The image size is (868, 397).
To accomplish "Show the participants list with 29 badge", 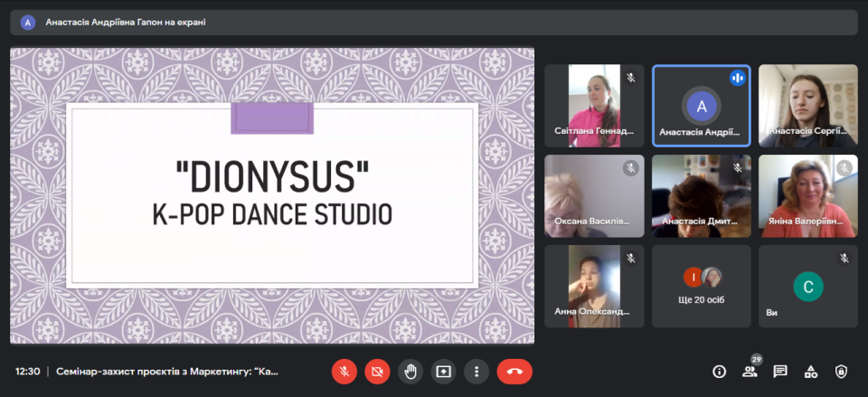I will (x=750, y=371).
